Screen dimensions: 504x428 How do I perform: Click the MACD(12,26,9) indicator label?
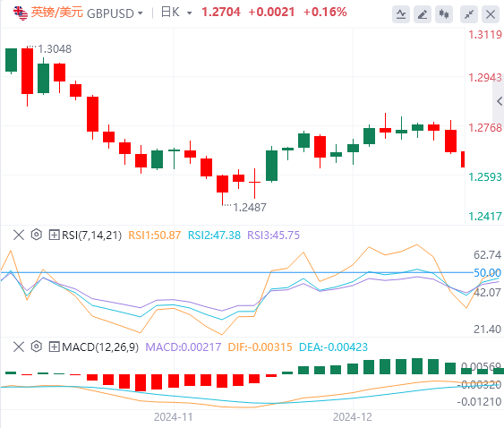pyautogui.click(x=100, y=347)
